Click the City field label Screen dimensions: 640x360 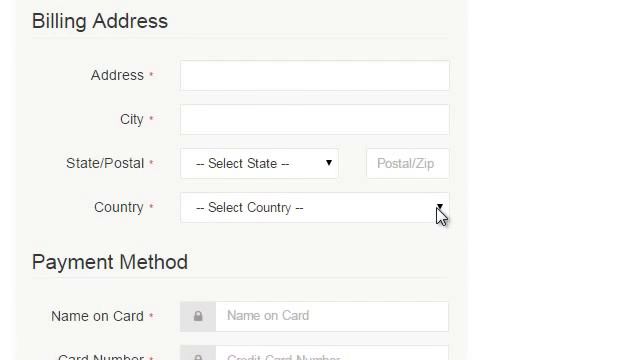point(131,119)
